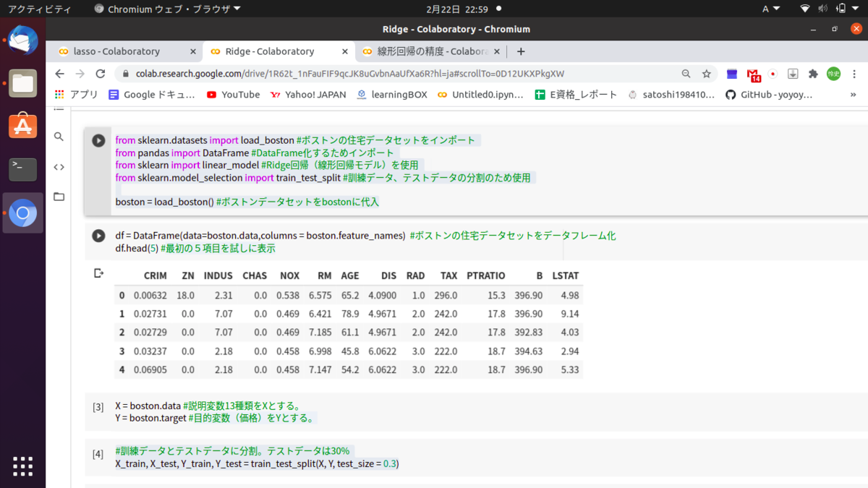
Task: Click the red dot record extension
Action: pyautogui.click(x=773, y=74)
